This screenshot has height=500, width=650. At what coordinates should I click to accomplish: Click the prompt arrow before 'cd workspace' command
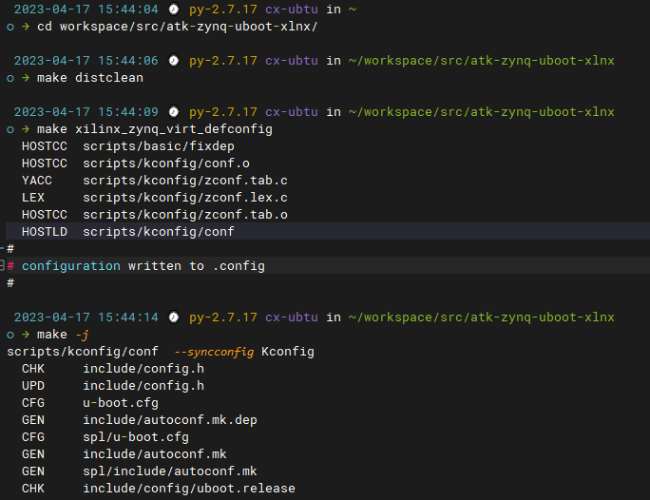click(25, 26)
